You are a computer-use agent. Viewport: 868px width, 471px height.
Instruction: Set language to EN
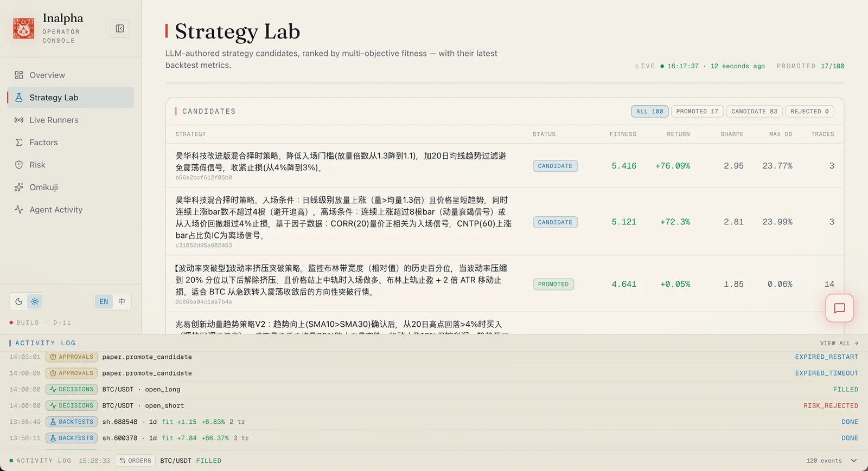[104, 301]
